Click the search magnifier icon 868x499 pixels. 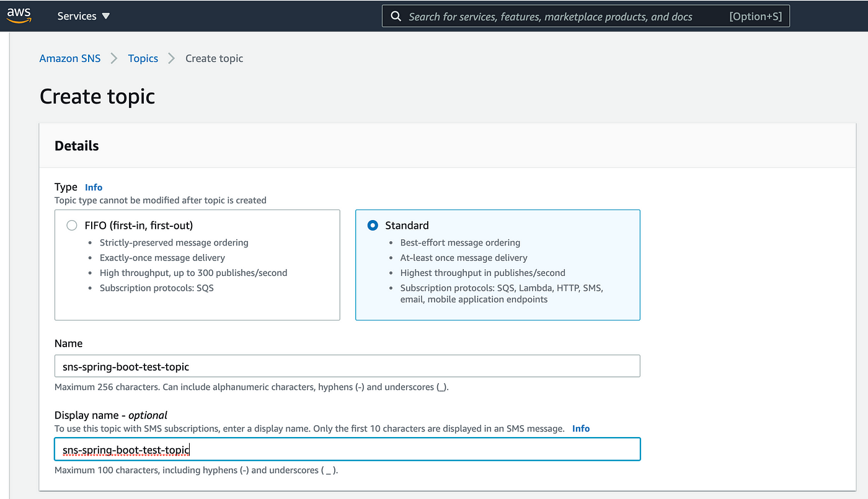396,17
